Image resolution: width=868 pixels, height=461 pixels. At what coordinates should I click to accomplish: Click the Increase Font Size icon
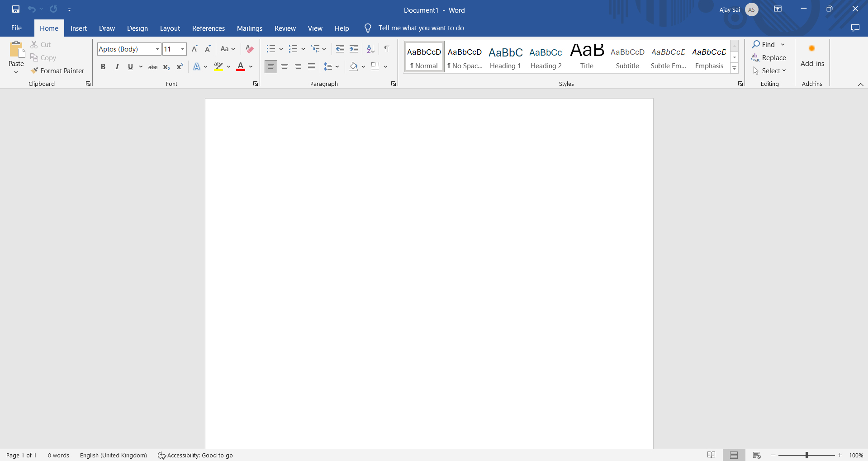pos(194,49)
